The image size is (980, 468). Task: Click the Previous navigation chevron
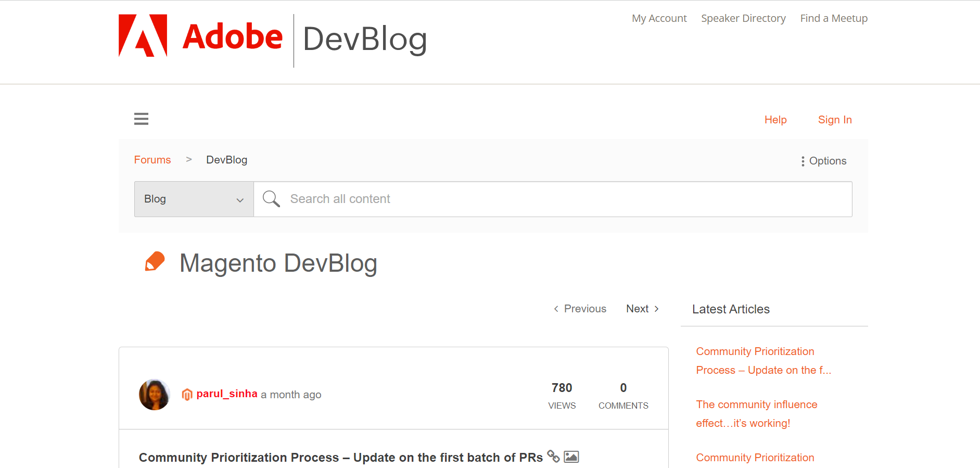556,309
